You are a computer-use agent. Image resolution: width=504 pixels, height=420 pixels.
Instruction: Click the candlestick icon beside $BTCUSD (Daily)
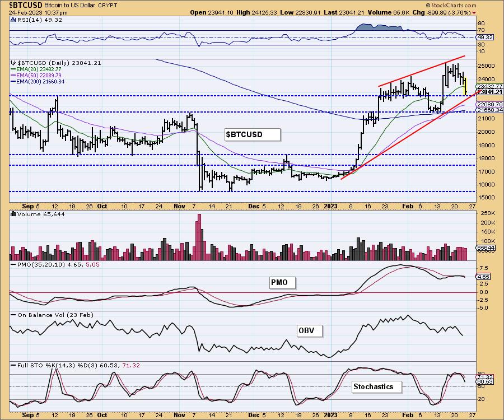[13, 63]
